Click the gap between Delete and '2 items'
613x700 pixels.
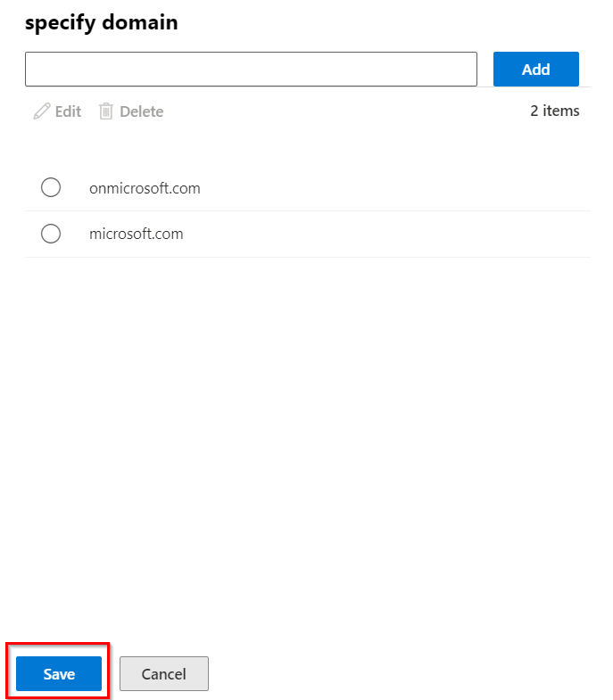tap(348, 111)
